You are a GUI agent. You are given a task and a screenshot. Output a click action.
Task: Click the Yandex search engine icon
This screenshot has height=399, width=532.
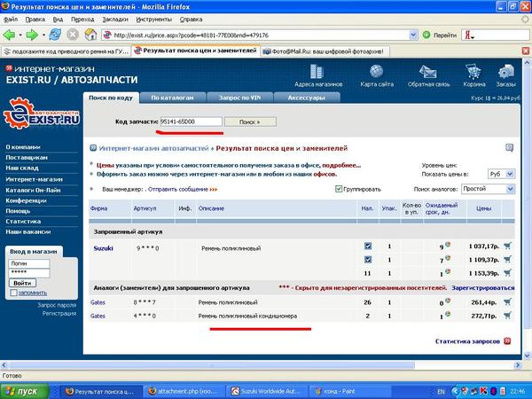click(x=468, y=35)
